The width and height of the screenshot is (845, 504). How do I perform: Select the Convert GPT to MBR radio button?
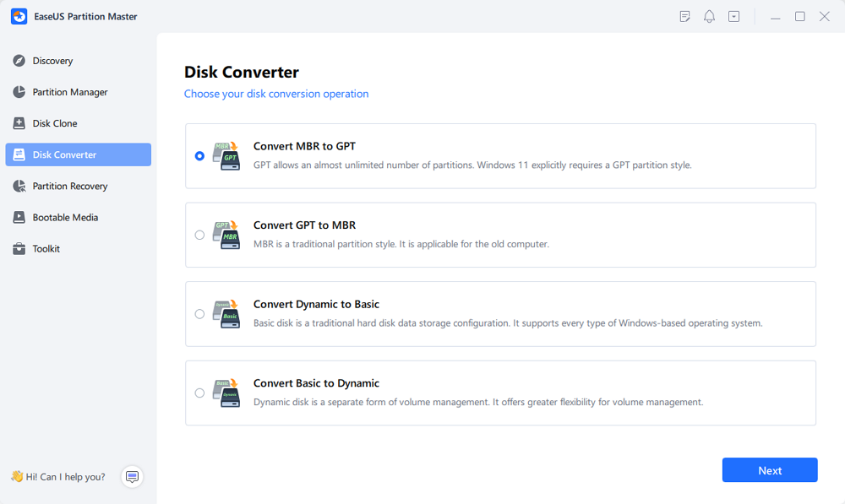click(199, 235)
